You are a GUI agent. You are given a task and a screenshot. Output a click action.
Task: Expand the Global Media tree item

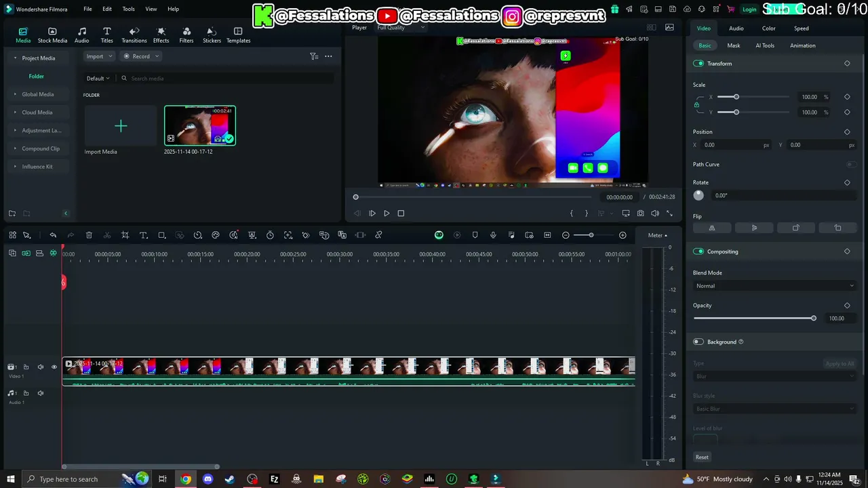[37, 94]
